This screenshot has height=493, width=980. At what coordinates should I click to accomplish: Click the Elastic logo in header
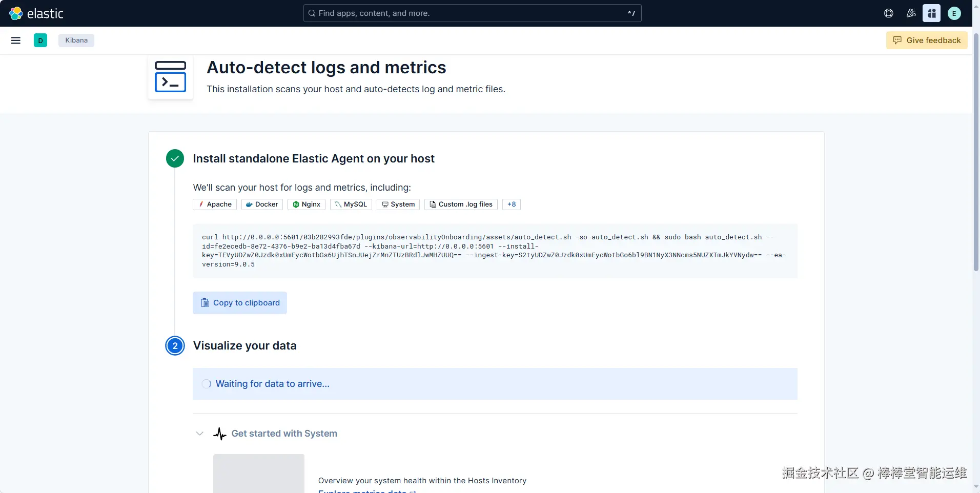[x=36, y=13]
